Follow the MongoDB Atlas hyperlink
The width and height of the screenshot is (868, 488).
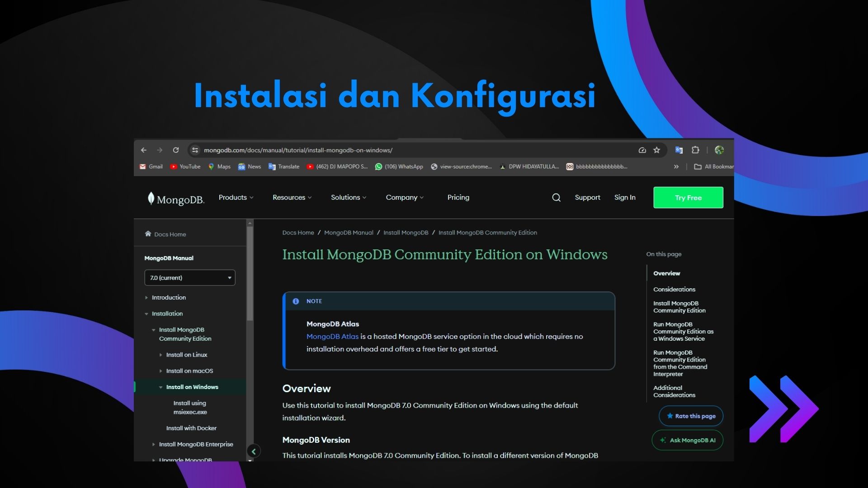pyautogui.click(x=332, y=337)
